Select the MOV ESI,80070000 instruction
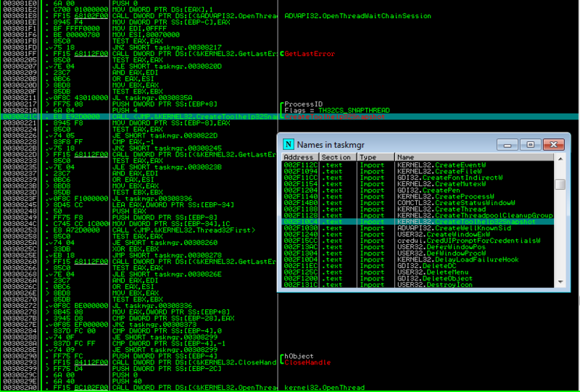 tap(146, 35)
